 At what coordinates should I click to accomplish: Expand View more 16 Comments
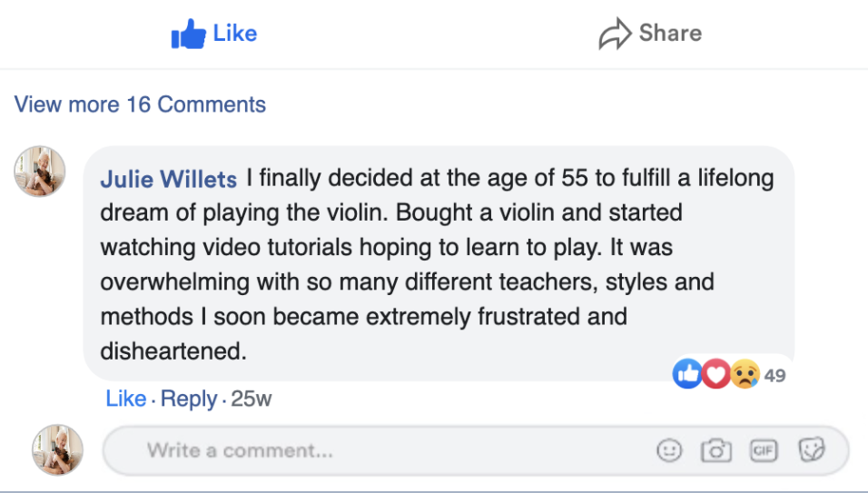coord(140,104)
